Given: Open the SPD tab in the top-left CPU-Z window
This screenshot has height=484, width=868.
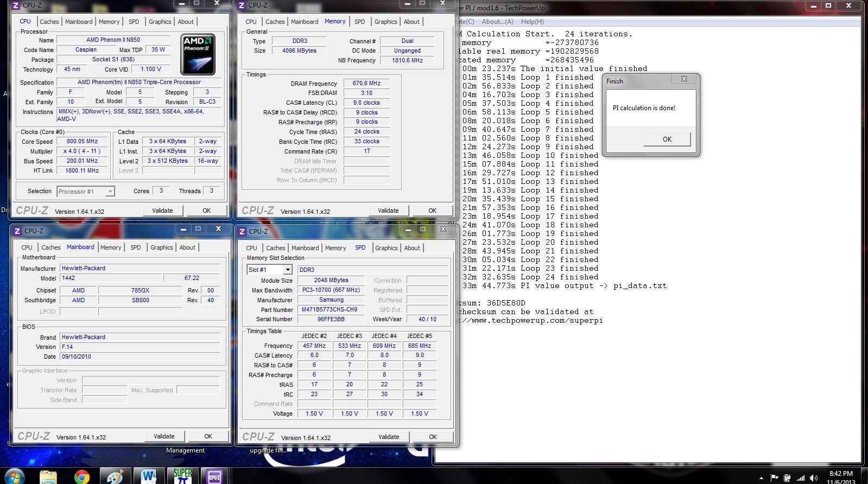Looking at the screenshot, I should click(134, 22).
